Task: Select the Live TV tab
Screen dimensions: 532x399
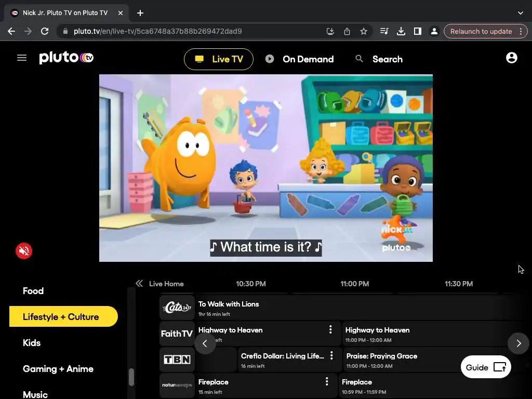Action: [x=219, y=59]
